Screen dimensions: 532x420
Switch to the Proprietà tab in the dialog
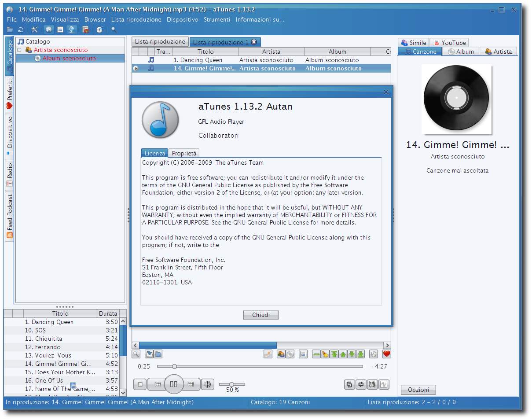(x=184, y=153)
